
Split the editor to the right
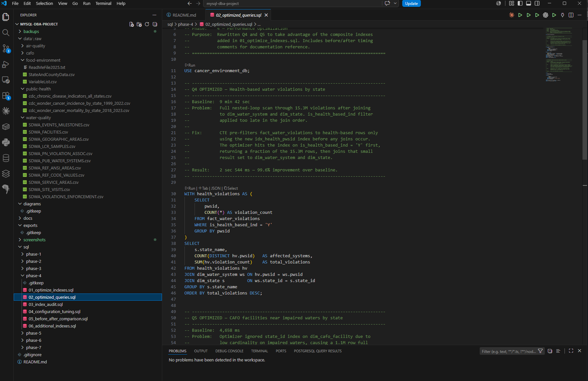[x=571, y=15]
